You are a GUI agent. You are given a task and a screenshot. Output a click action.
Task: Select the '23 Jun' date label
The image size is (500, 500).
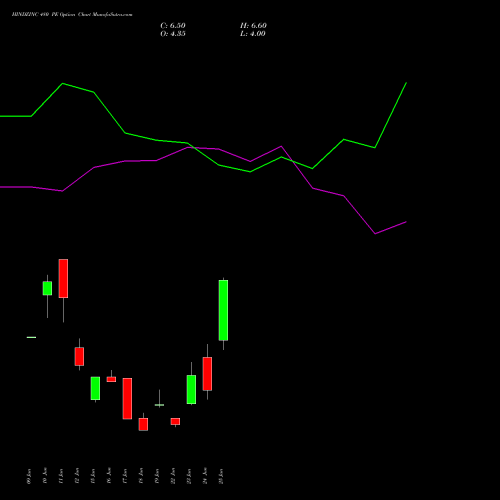click(189, 476)
